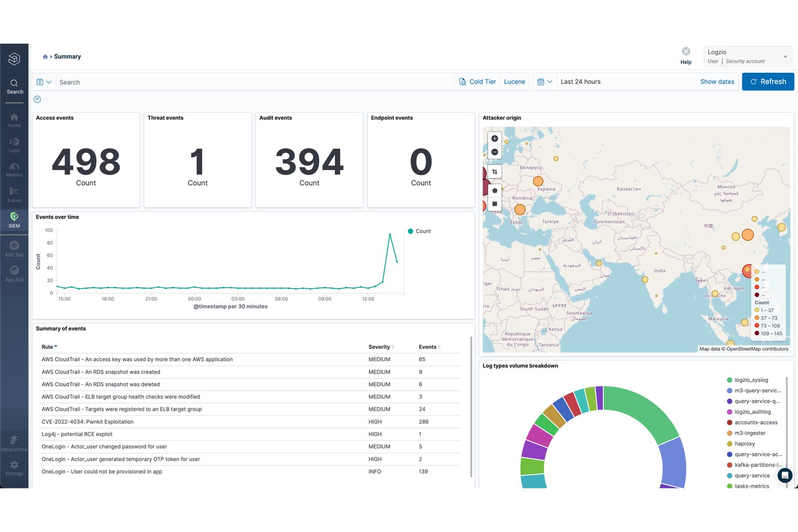
Task: Open App 360 in the sidebar
Action: coord(14,274)
